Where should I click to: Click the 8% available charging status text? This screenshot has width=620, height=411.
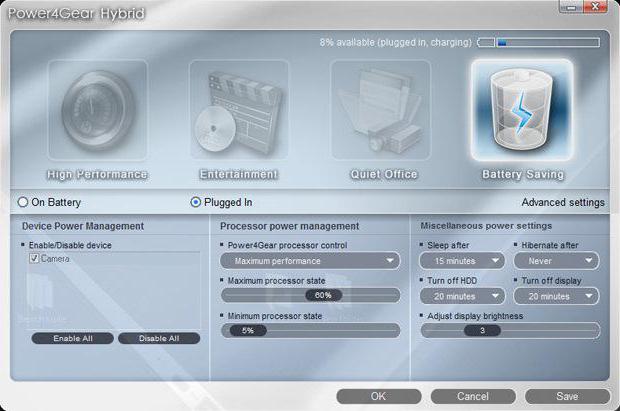(396, 42)
